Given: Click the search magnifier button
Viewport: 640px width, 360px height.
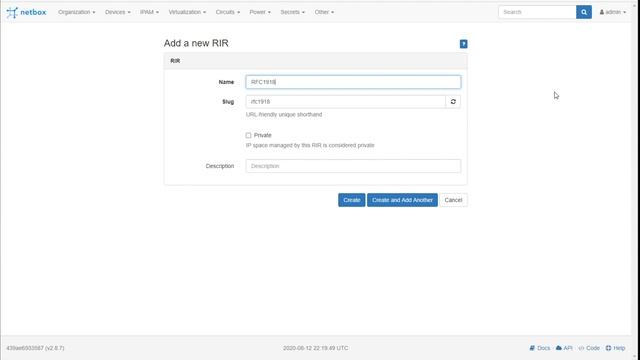Looking at the screenshot, I should (x=584, y=12).
